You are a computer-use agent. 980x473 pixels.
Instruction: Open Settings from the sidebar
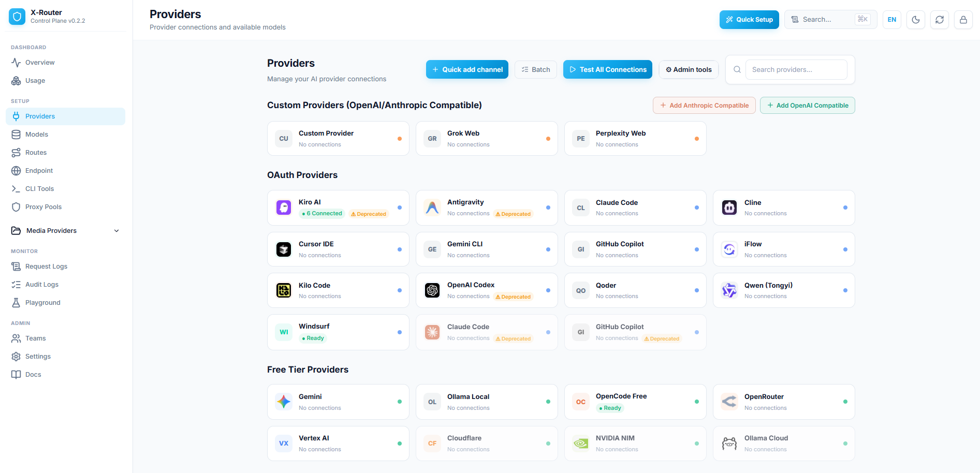[66, 357]
